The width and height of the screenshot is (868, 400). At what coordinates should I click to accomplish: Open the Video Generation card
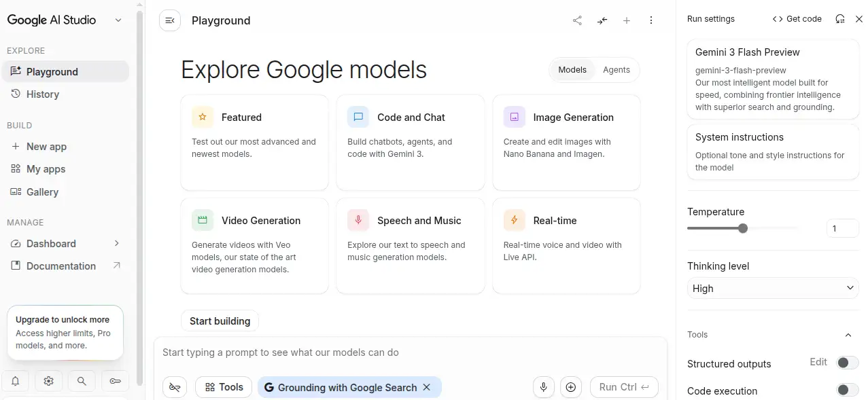click(x=254, y=246)
